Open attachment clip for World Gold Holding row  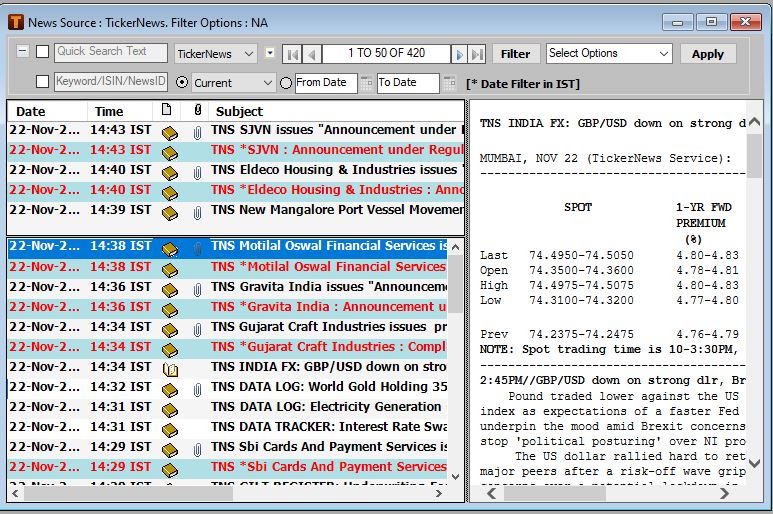coord(197,390)
